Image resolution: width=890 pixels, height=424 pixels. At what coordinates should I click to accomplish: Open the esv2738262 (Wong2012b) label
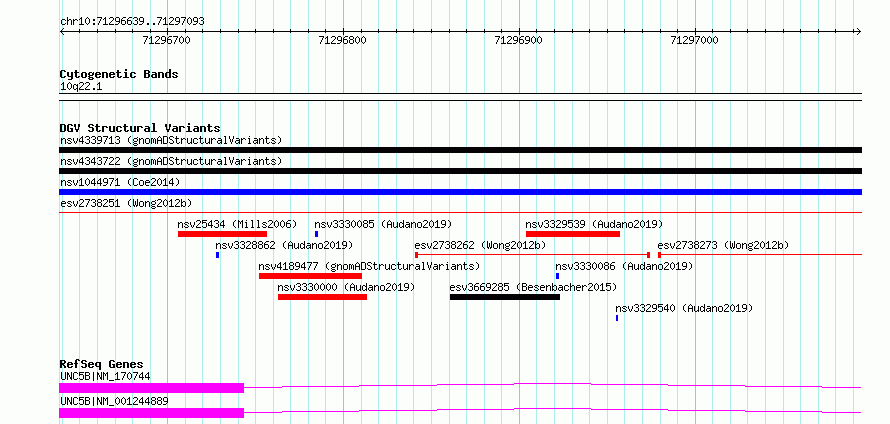pyautogui.click(x=480, y=245)
